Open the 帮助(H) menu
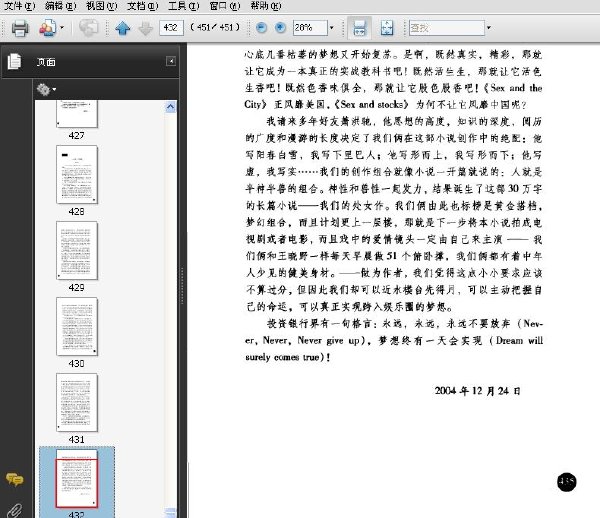This screenshot has width=600, height=518. (x=263, y=6)
